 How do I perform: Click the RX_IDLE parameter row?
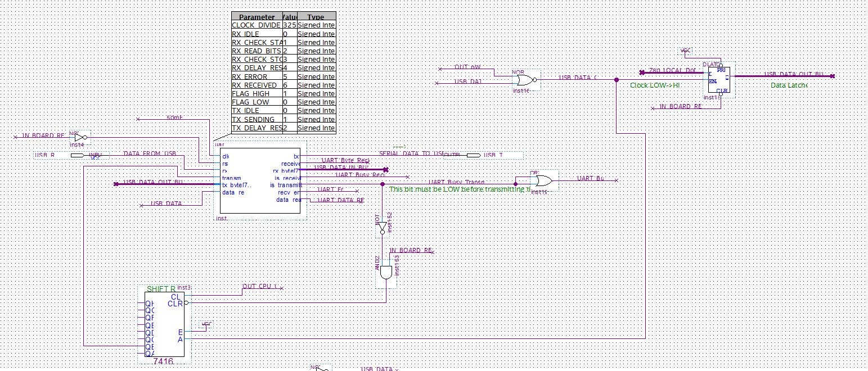click(x=284, y=34)
